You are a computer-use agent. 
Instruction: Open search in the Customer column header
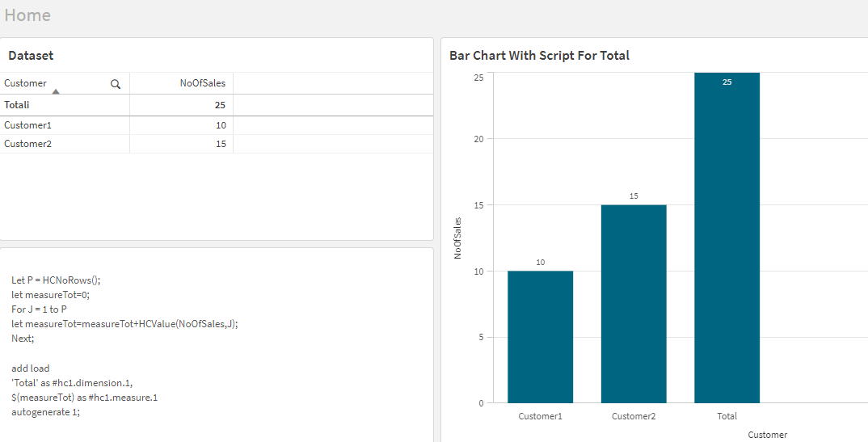click(x=116, y=83)
